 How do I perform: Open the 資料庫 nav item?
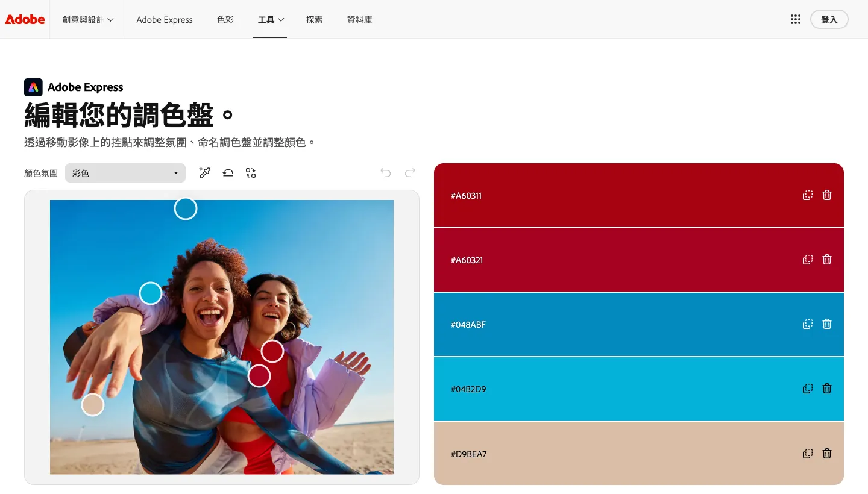point(360,19)
